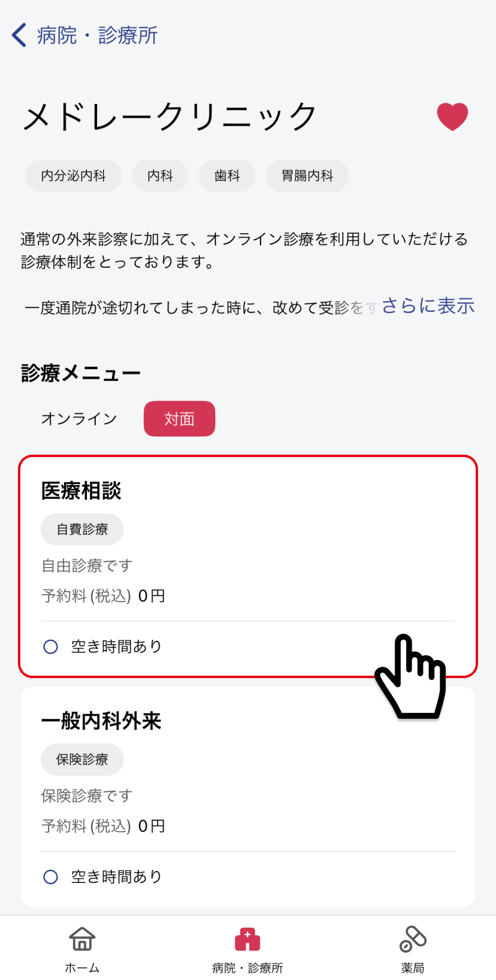Image resolution: width=496 pixels, height=980 pixels.
Task: Switch to the オンライン menu tab
Action: point(79,419)
